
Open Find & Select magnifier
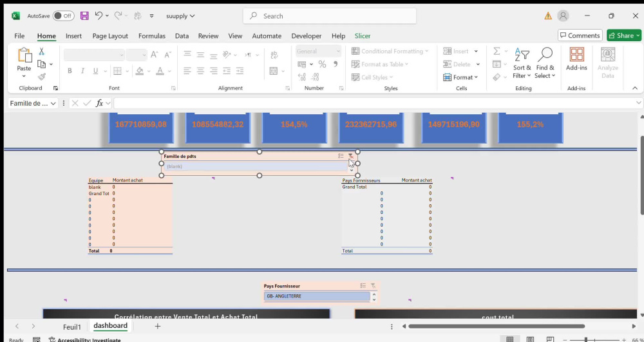(545, 63)
